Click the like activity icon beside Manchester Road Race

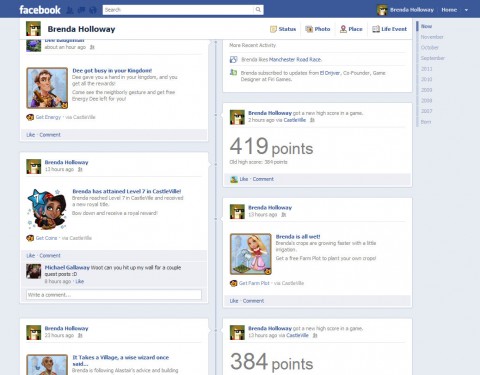coord(233,60)
